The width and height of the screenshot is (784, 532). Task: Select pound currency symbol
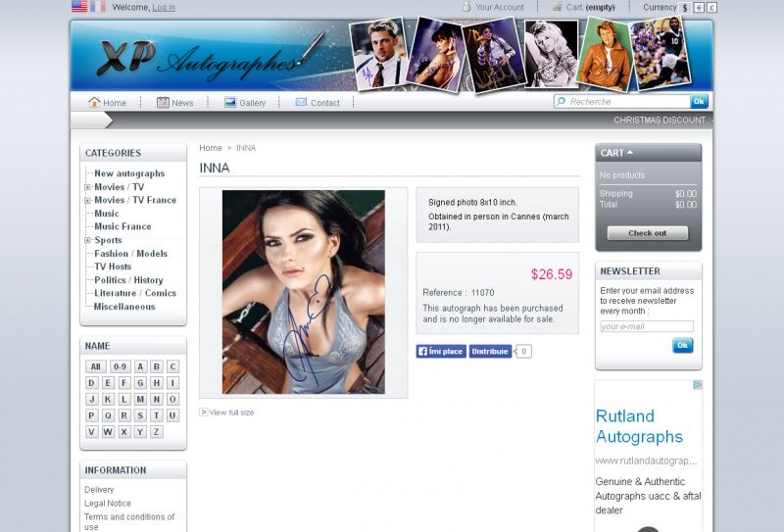coord(711,7)
